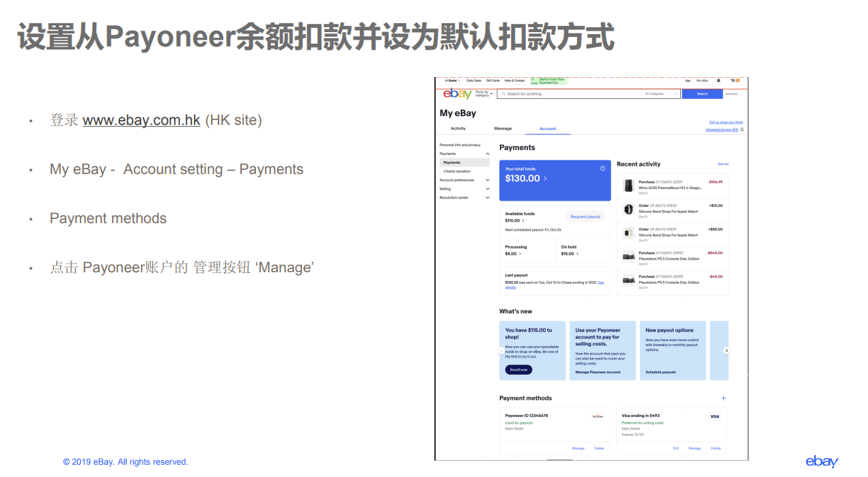Click Tell us what you think link
The image size is (868, 477).
pos(726,122)
